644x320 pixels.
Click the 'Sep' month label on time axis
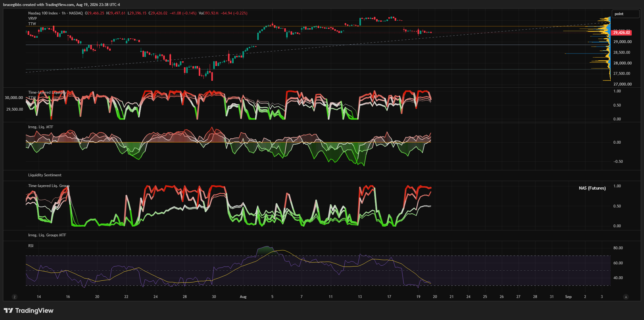click(568, 297)
